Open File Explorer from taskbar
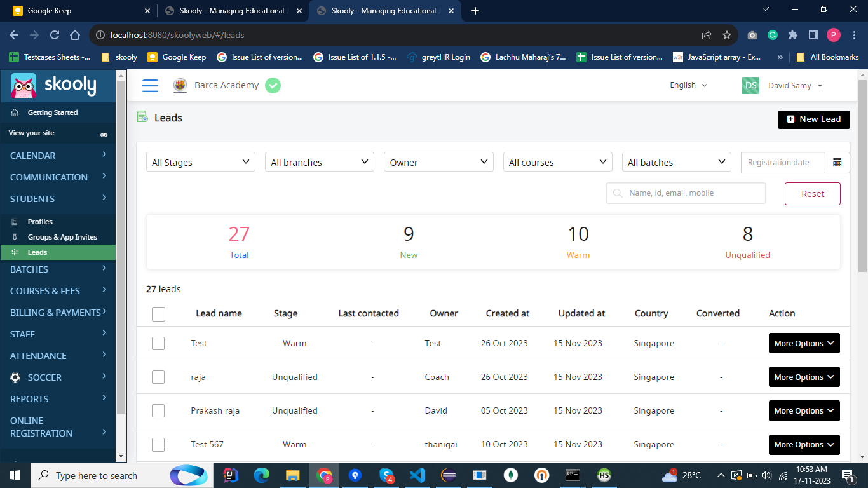This screenshot has width=868, height=488. tap(292, 475)
